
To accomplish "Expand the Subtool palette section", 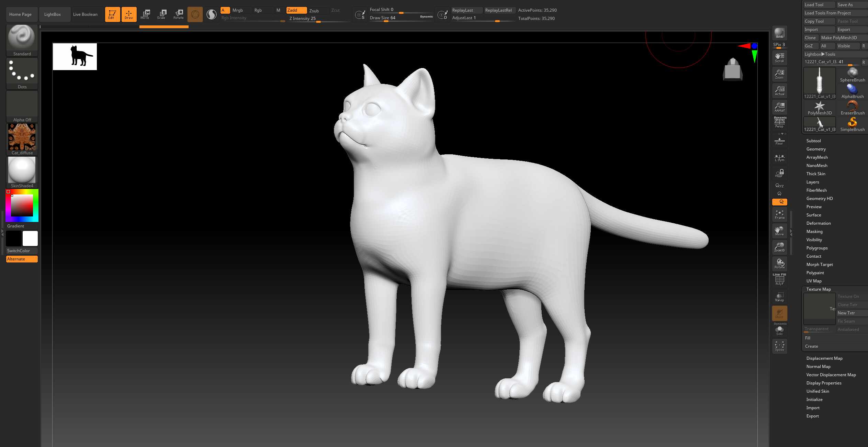I will (813, 141).
